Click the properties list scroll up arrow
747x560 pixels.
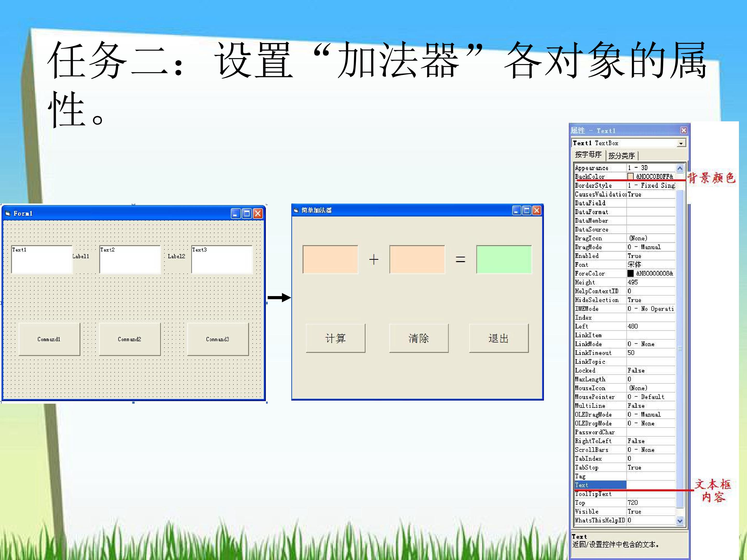point(680,168)
